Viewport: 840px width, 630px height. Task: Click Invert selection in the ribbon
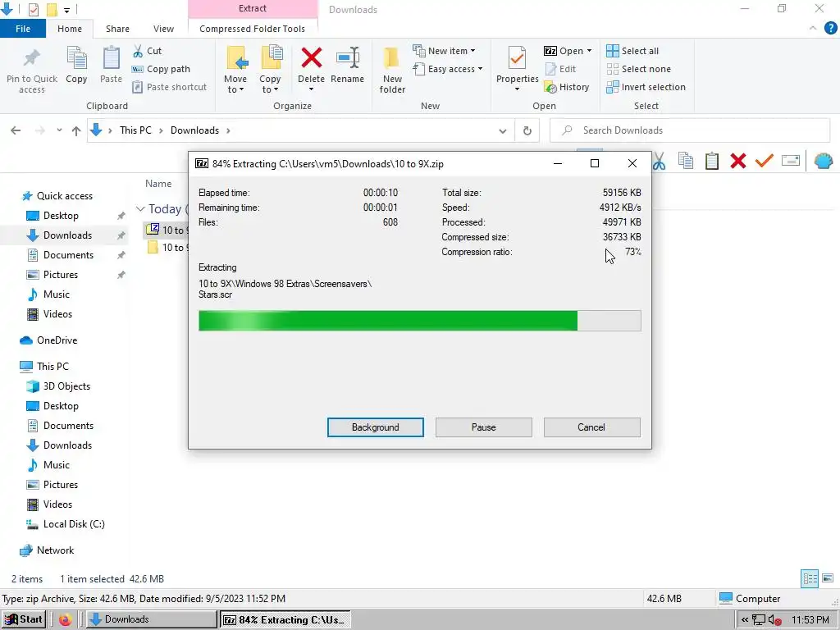(x=646, y=87)
